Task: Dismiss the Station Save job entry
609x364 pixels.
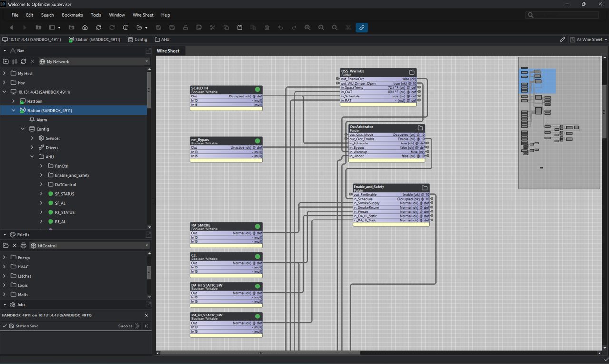Action: 146,326
